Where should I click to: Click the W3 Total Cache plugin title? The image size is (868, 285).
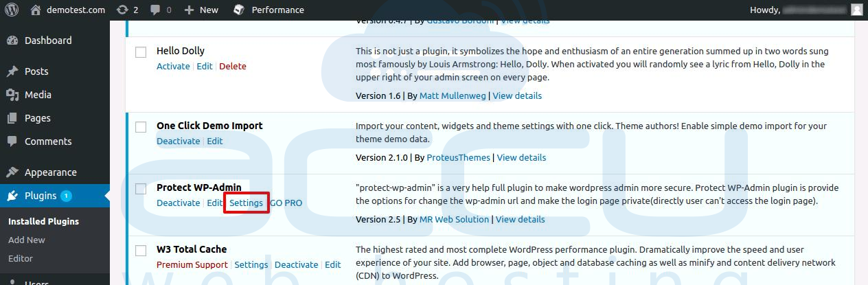[192, 249]
